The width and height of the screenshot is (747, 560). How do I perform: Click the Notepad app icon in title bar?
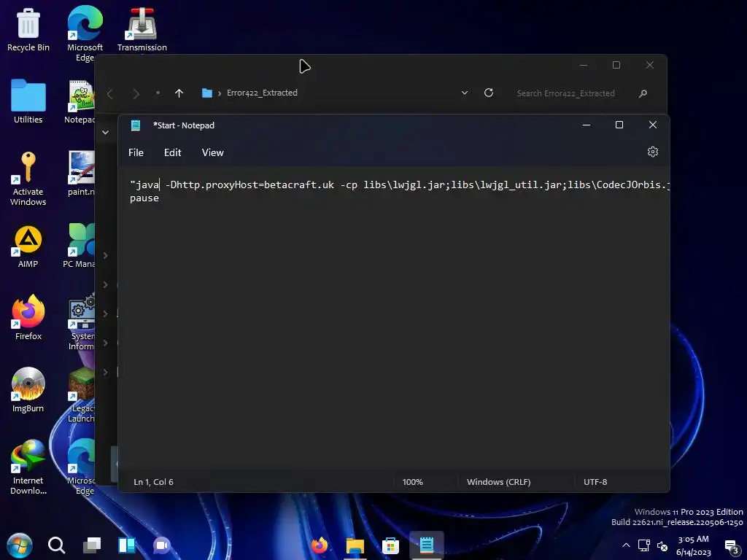coord(136,125)
